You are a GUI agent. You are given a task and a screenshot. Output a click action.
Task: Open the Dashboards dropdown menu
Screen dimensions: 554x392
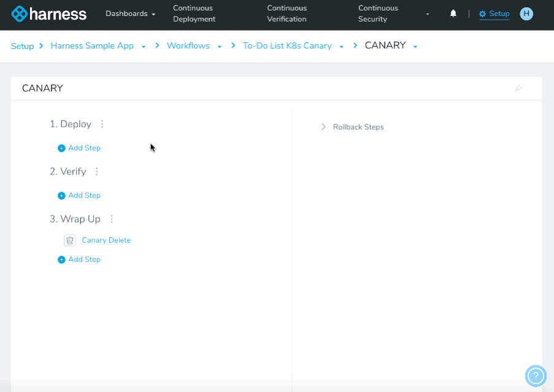tap(131, 13)
